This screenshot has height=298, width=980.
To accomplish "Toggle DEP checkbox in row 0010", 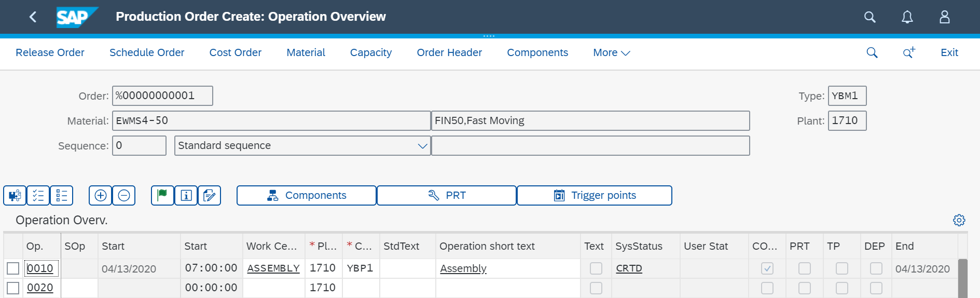I will pyautogui.click(x=876, y=268).
